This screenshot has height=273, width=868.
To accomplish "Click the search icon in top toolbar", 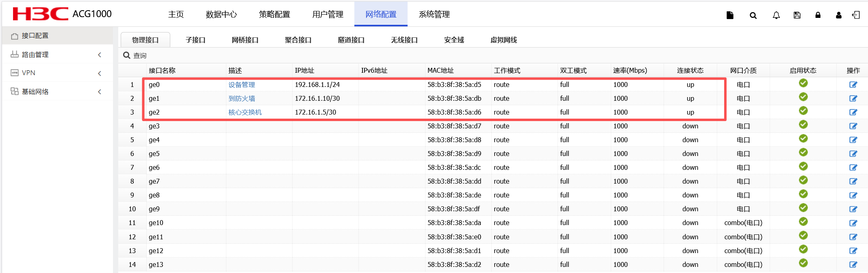I will click(753, 15).
